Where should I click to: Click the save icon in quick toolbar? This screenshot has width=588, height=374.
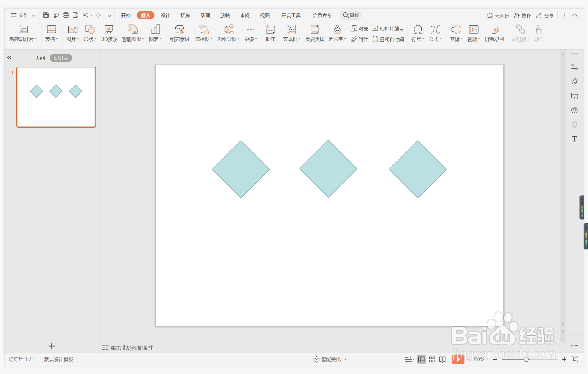coord(46,15)
